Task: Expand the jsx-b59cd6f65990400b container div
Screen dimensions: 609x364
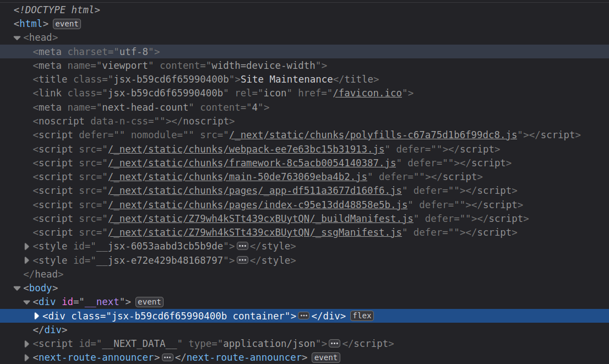Action: (37, 316)
